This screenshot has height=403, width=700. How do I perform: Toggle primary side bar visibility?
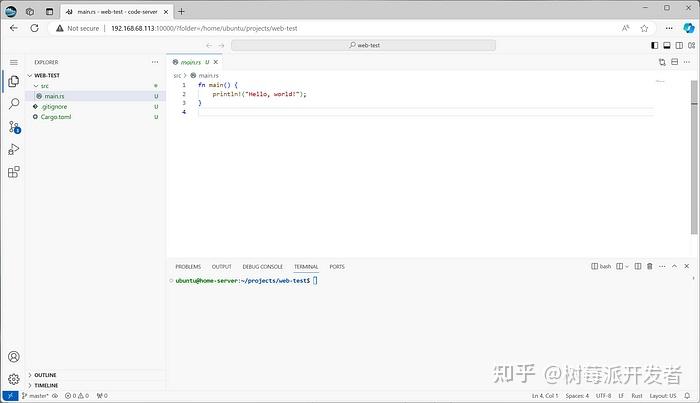click(654, 45)
